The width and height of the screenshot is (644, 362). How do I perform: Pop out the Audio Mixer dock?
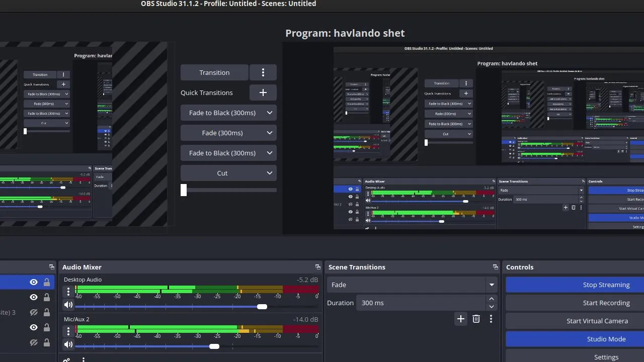tap(317, 267)
